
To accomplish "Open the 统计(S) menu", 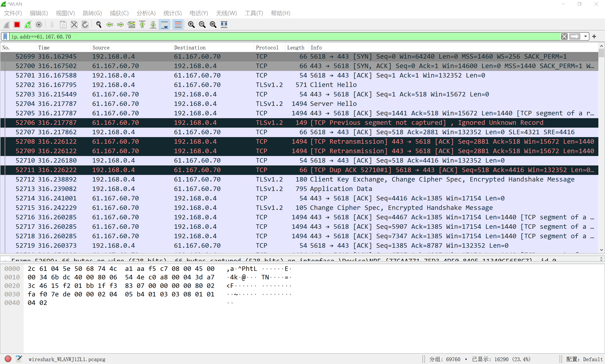I will (x=173, y=13).
